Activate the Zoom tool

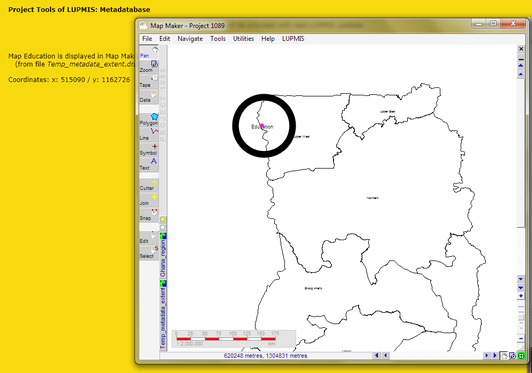click(x=149, y=67)
